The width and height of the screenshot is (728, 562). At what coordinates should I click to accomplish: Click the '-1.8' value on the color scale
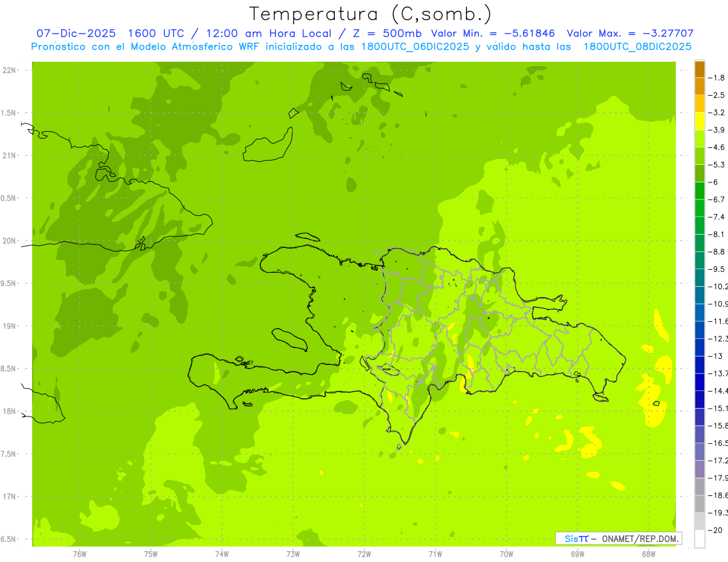716,78
